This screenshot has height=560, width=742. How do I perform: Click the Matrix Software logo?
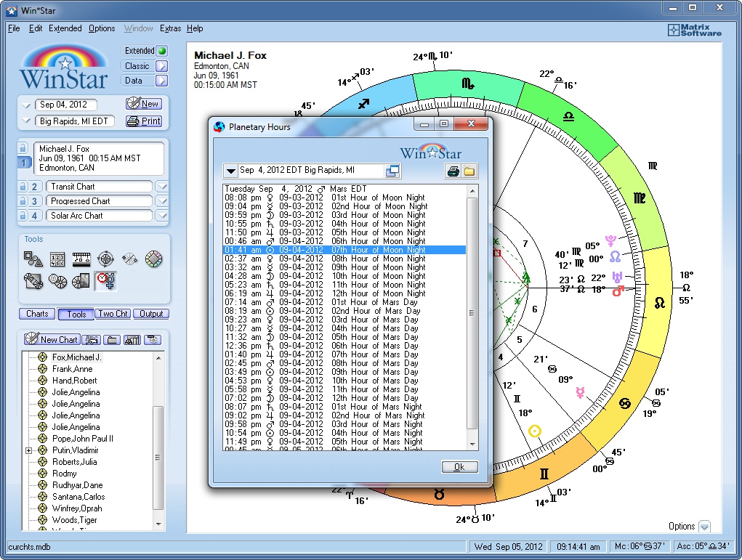click(x=694, y=31)
